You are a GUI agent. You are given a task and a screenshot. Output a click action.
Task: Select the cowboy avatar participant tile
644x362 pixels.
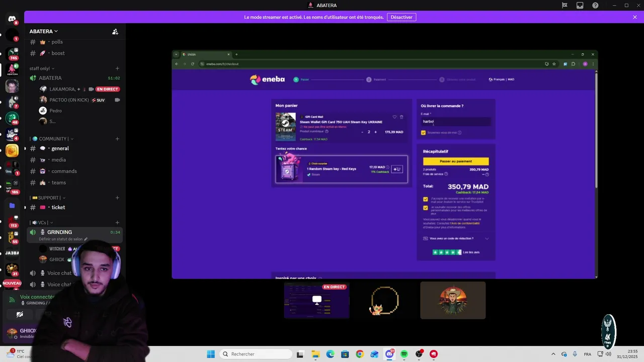[x=453, y=300]
